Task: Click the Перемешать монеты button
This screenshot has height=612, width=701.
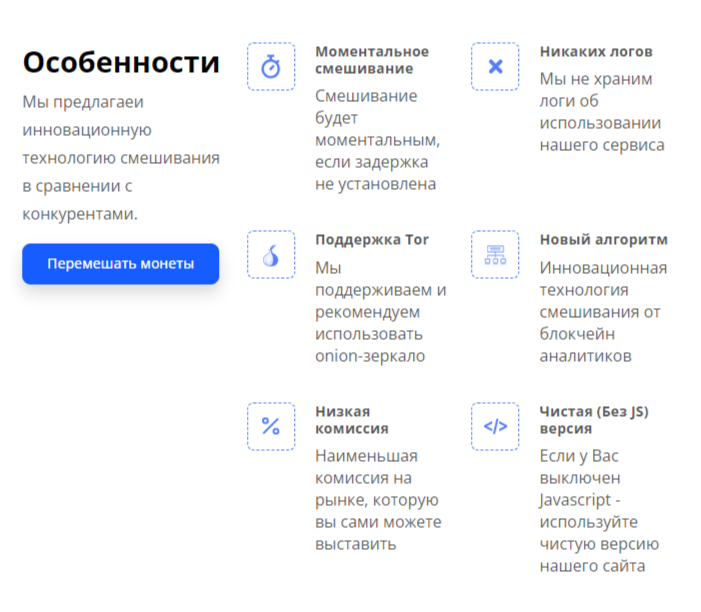Action: point(121,264)
